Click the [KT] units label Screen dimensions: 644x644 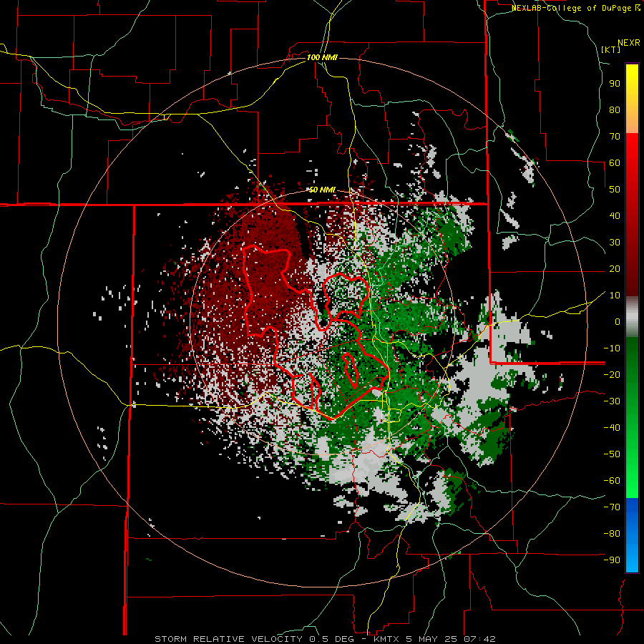tap(611, 49)
